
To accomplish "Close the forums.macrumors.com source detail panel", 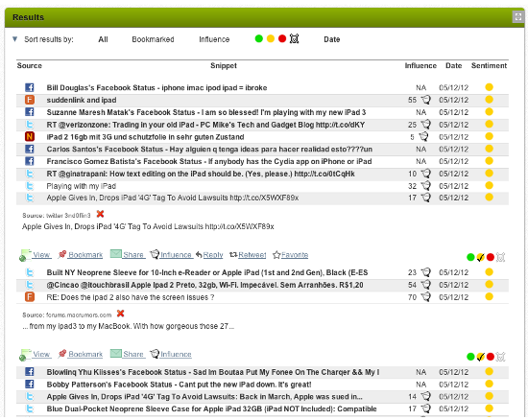I will [120, 314].
